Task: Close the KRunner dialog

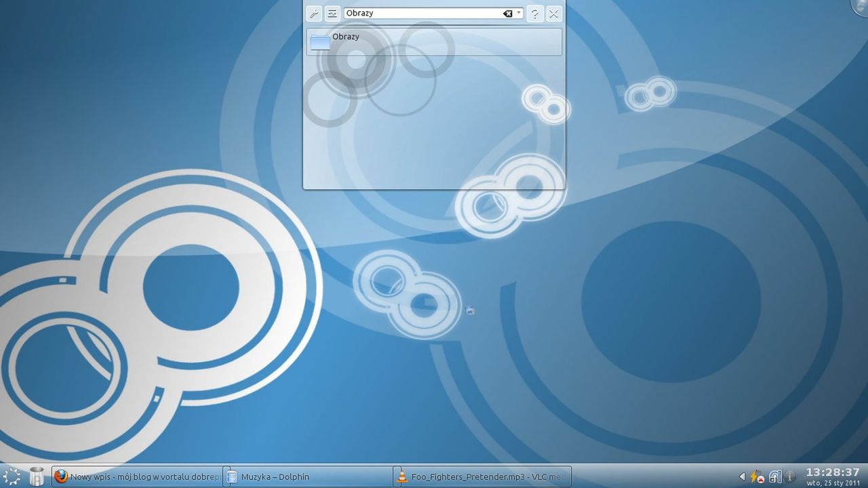Action: coord(554,14)
